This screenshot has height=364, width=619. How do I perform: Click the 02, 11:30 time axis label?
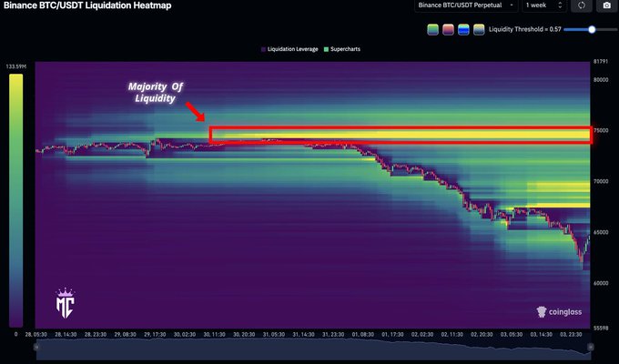point(452,334)
